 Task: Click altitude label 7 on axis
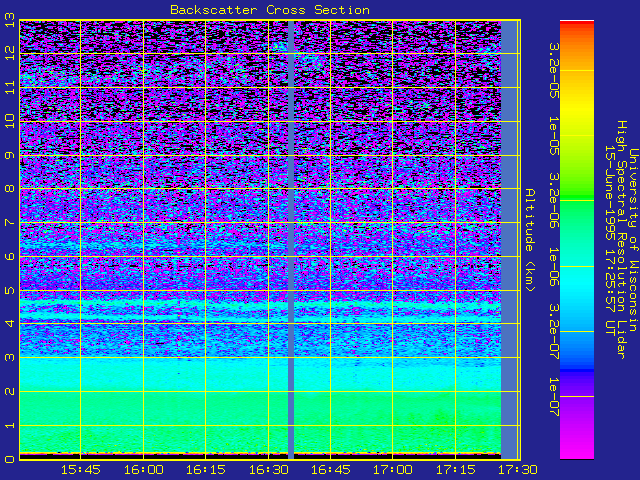tap(10, 222)
